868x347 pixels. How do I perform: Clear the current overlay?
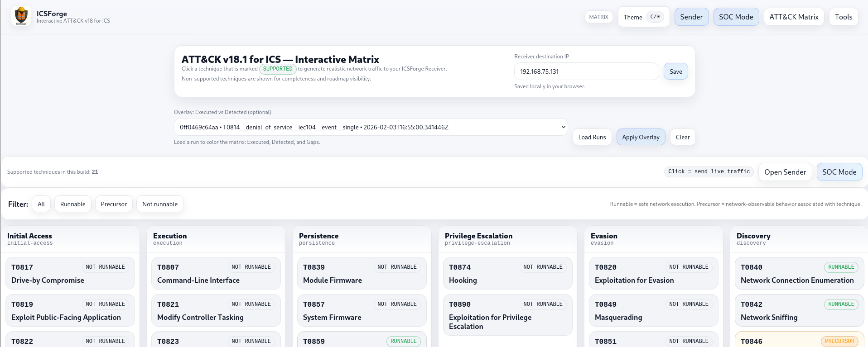[x=682, y=137]
